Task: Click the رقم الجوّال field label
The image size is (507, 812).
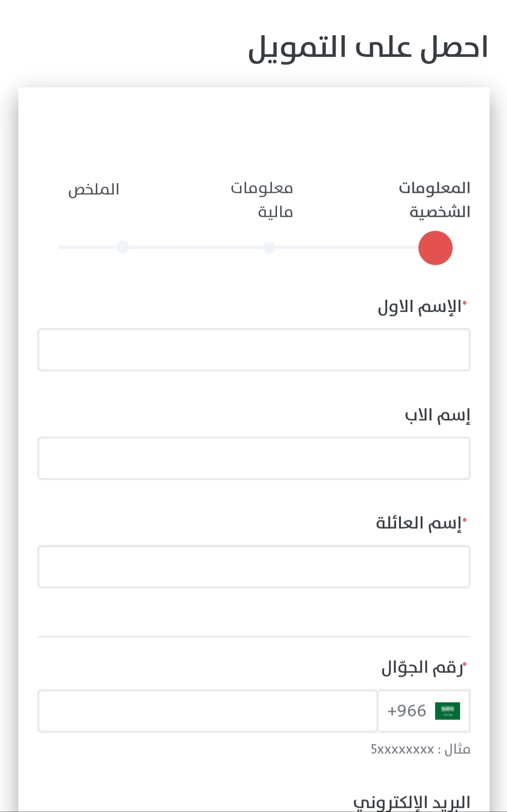Action: click(422, 667)
